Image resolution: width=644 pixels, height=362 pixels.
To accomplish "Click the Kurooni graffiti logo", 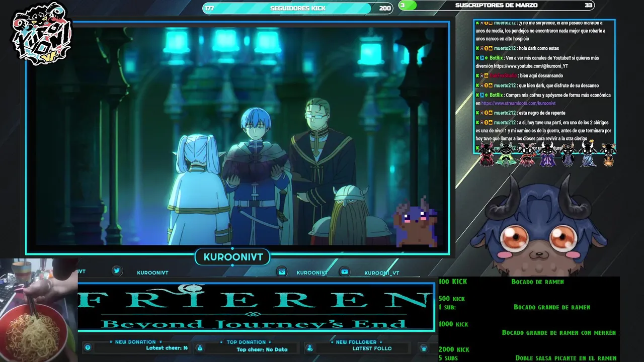I will 42,34.
